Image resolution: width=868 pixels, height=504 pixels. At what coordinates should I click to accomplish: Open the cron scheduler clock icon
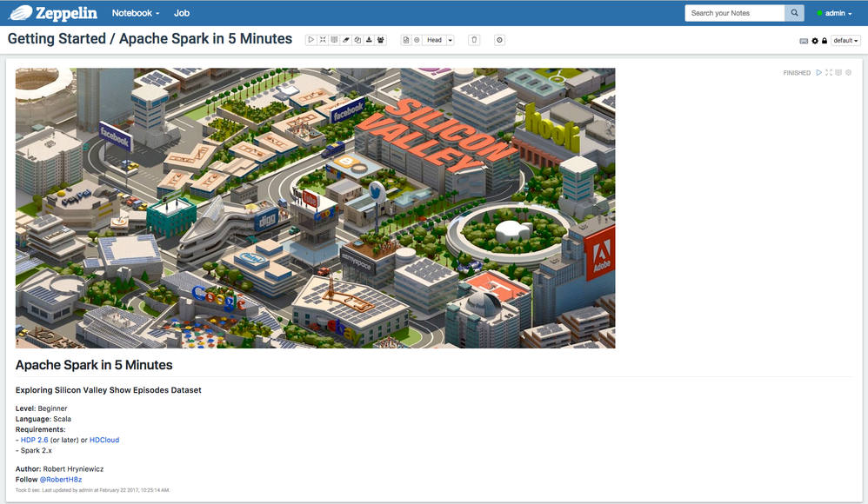[499, 40]
